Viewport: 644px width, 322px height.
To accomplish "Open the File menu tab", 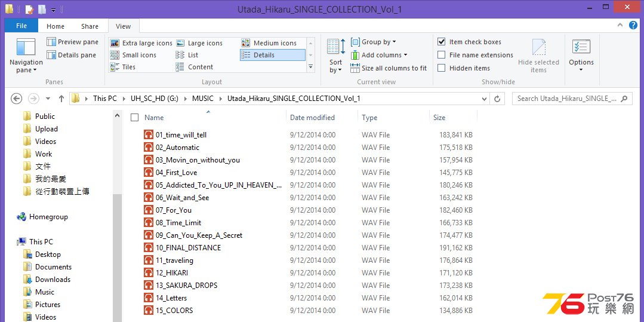I will point(21,26).
